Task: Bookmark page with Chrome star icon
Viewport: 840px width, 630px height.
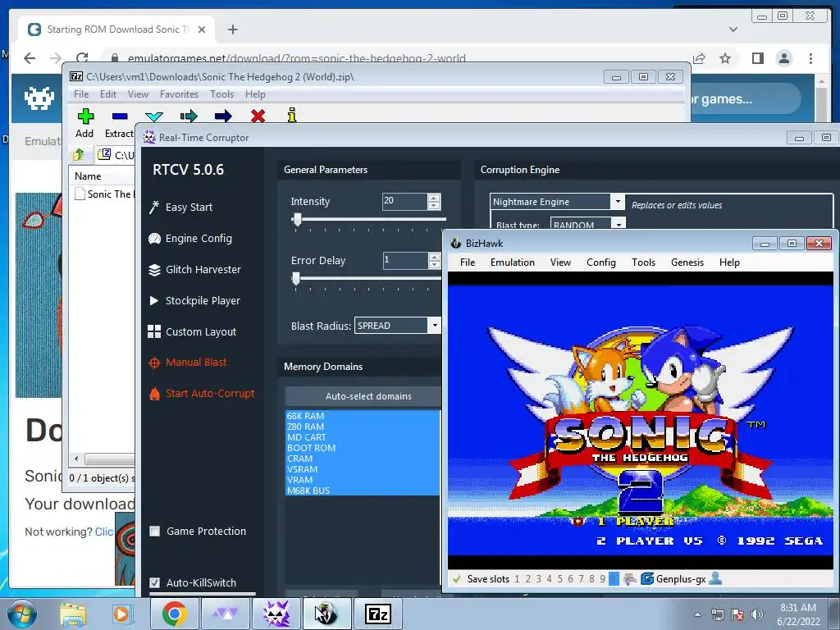Action: coord(725,58)
